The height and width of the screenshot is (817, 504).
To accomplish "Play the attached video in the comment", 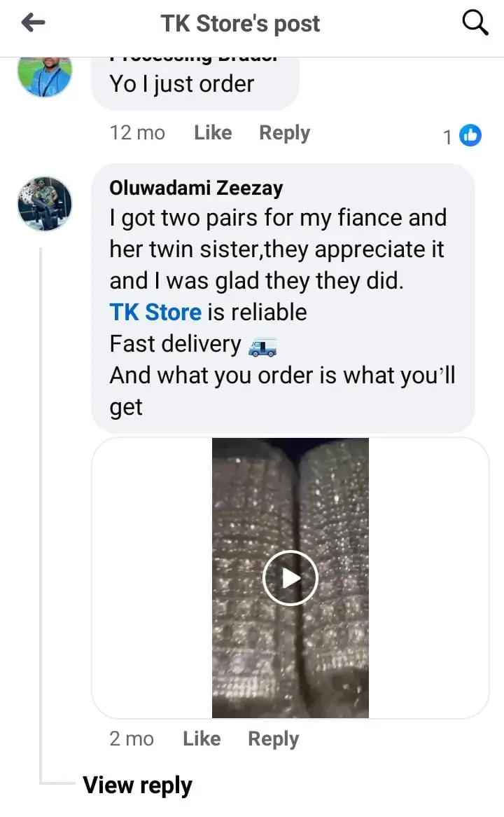I will pos(290,578).
